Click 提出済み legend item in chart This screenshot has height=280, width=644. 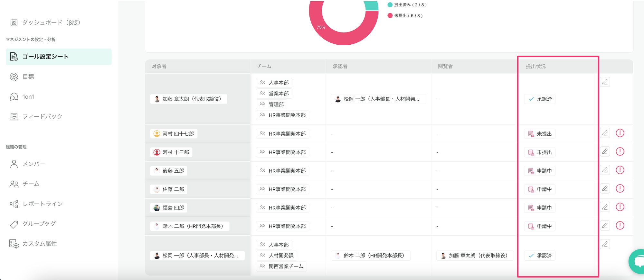tap(407, 5)
